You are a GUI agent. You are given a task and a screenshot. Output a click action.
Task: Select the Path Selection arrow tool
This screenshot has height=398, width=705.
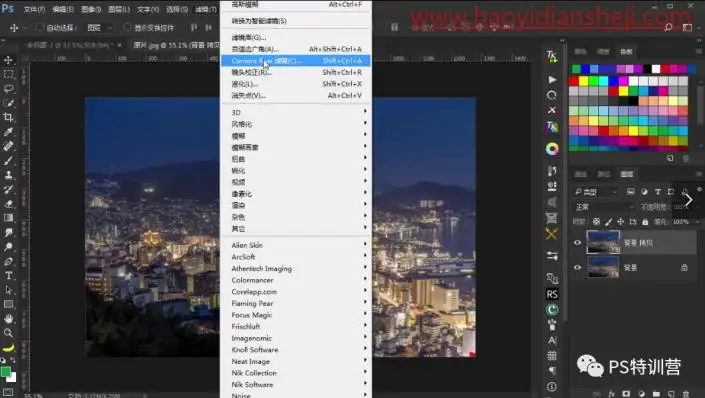pyautogui.click(x=8, y=290)
